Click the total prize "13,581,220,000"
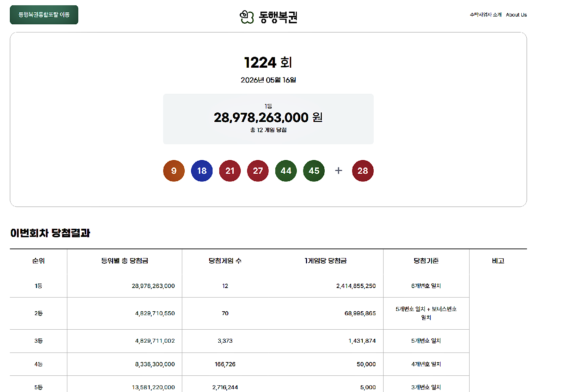Screen dimensions: 564x392 pyautogui.click(x=153, y=387)
